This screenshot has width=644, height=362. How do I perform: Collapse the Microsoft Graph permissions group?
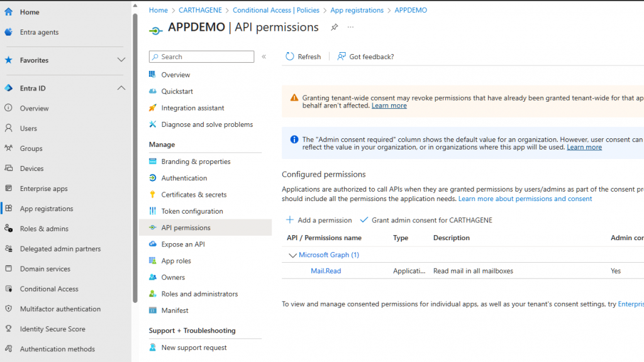292,255
